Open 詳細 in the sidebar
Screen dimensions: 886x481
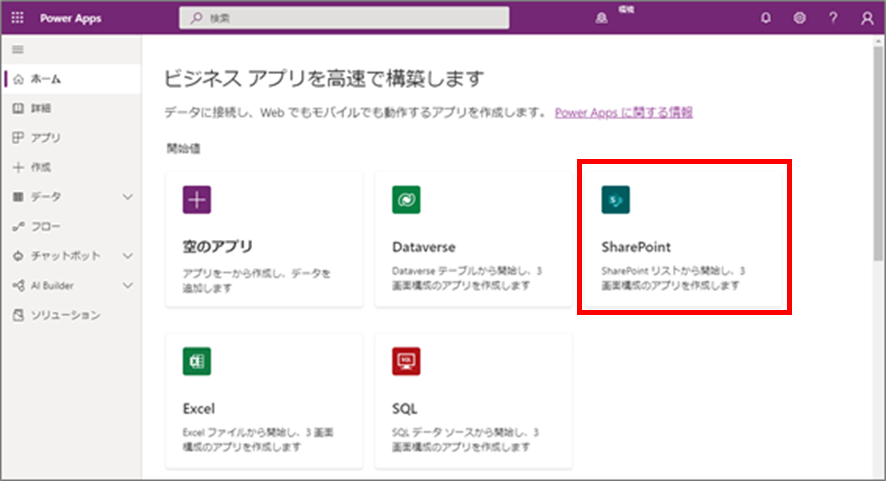pos(71,108)
